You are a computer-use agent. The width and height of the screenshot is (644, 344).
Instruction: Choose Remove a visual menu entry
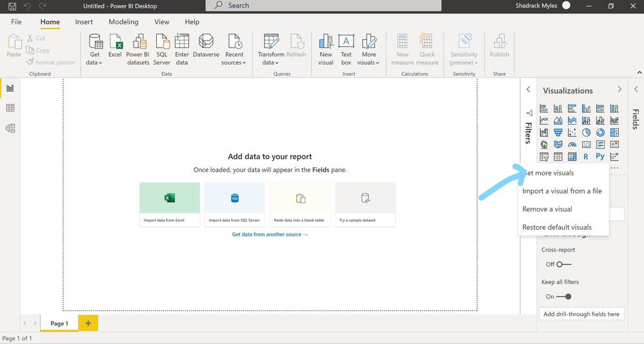(563, 209)
